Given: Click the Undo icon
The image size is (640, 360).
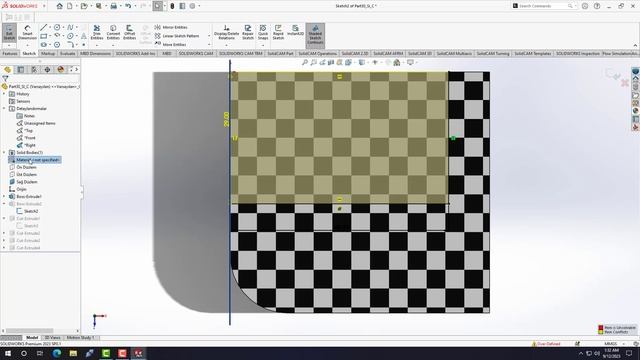Looking at the screenshot, I should [128, 6].
